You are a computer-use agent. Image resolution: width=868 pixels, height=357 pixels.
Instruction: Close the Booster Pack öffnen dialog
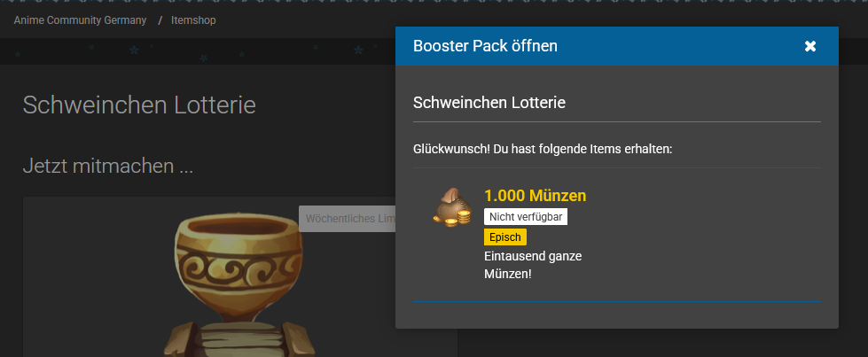coord(809,46)
